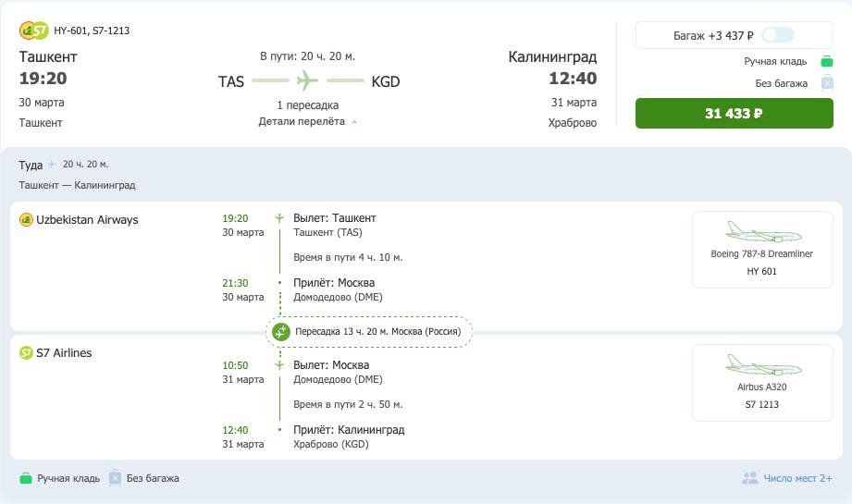Click the S7 Airlines segment logo icon
The height and width of the screenshot is (504, 852).
click(x=26, y=353)
